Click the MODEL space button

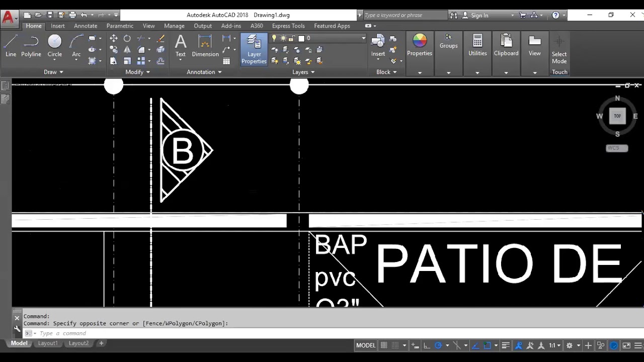pos(366,345)
